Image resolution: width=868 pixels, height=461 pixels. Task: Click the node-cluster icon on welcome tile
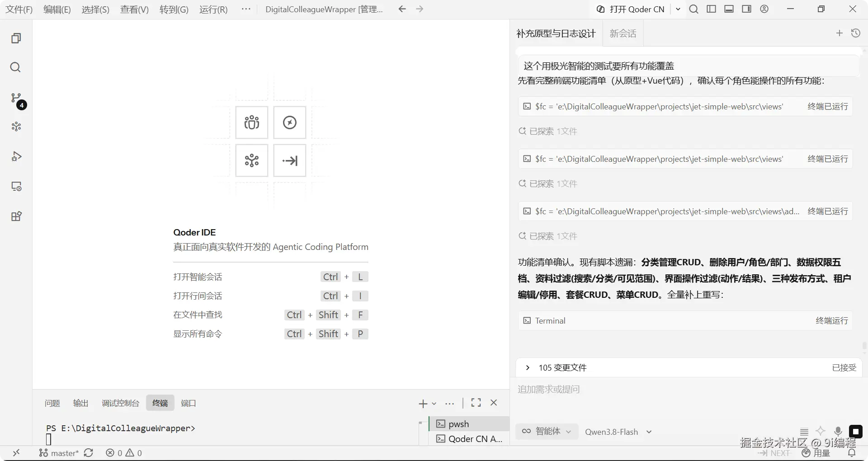252,160
